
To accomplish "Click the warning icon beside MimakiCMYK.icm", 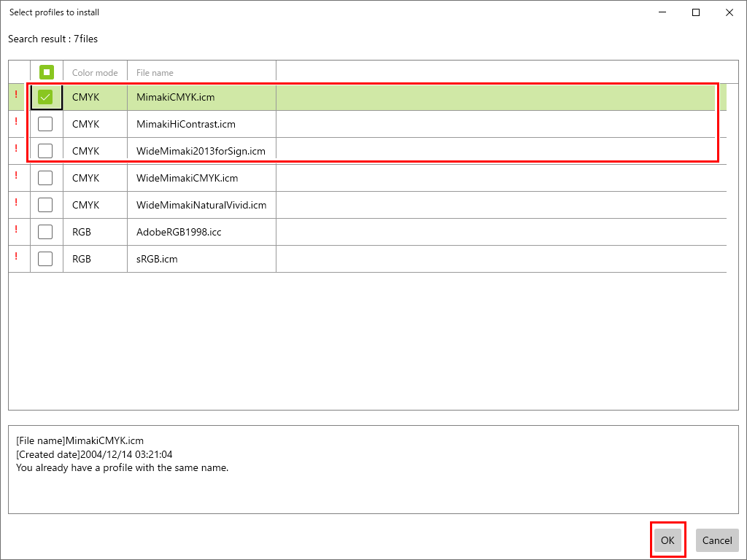I will 16,95.
